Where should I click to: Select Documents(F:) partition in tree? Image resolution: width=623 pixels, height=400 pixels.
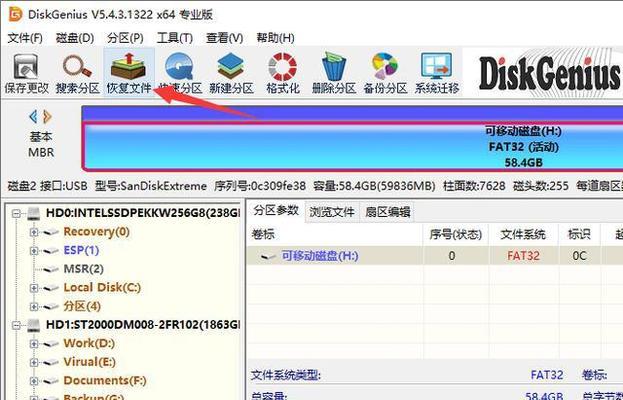point(105,381)
